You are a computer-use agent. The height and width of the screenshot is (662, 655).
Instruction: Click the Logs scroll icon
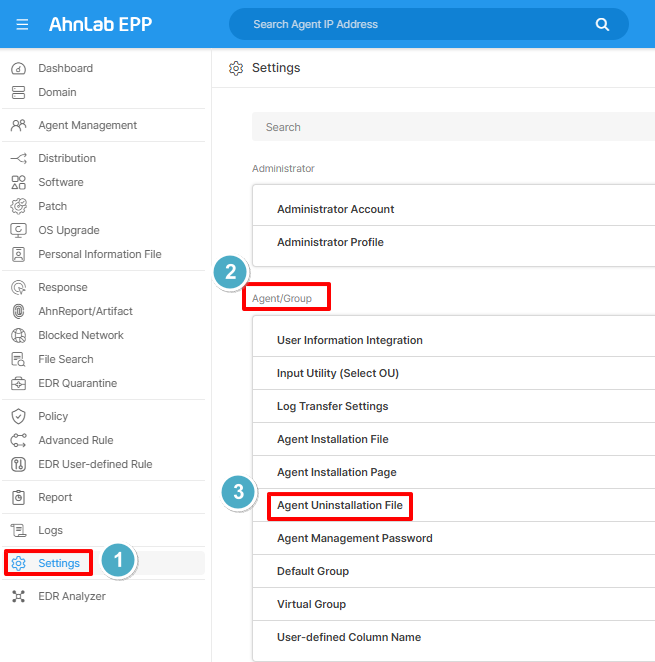coord(18,531)
